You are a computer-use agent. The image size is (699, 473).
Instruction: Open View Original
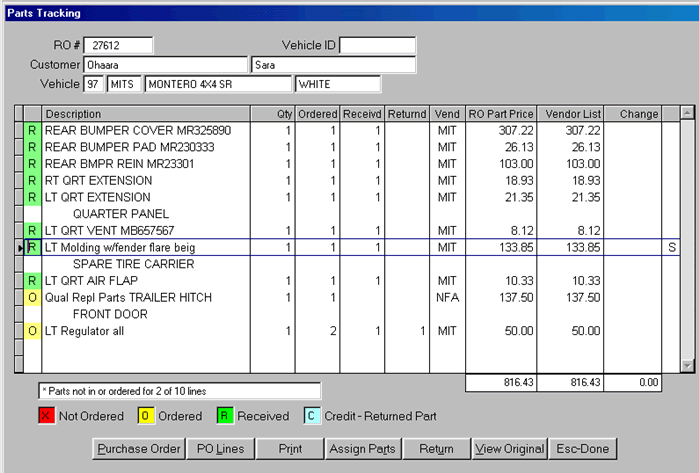tap(510, 449)
